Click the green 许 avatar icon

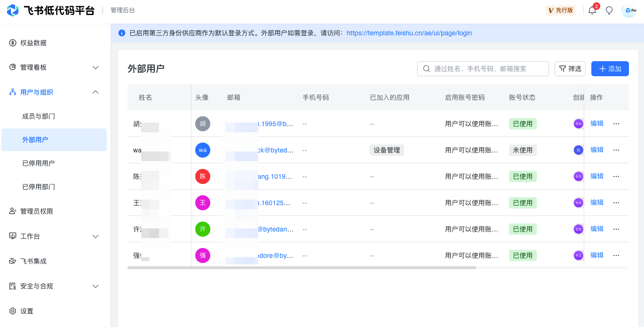pos(203,229)
